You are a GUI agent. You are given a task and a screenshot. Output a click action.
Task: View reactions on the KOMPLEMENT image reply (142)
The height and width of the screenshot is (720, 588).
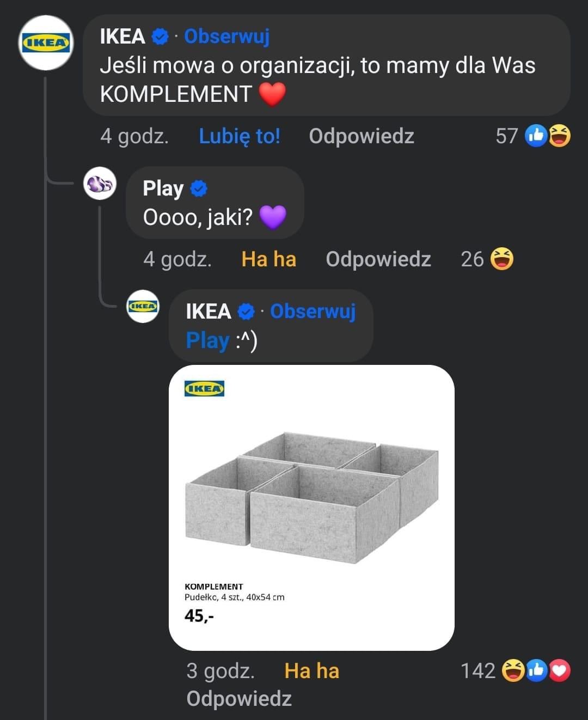[x=515, y=670]
